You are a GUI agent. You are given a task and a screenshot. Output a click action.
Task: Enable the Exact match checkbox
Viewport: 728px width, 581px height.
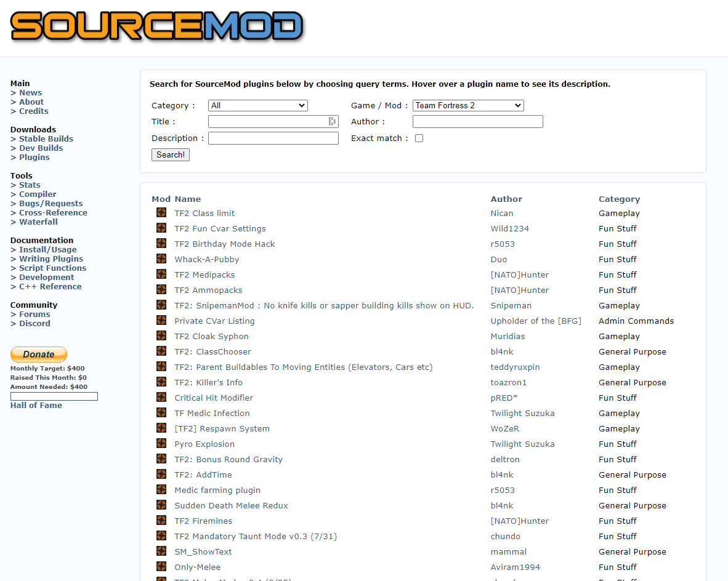coord(419,138)
